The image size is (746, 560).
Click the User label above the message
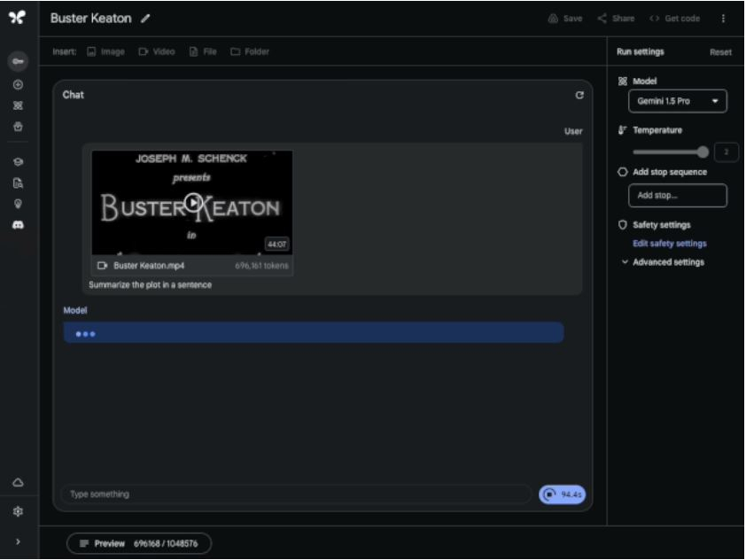[573, 131]
